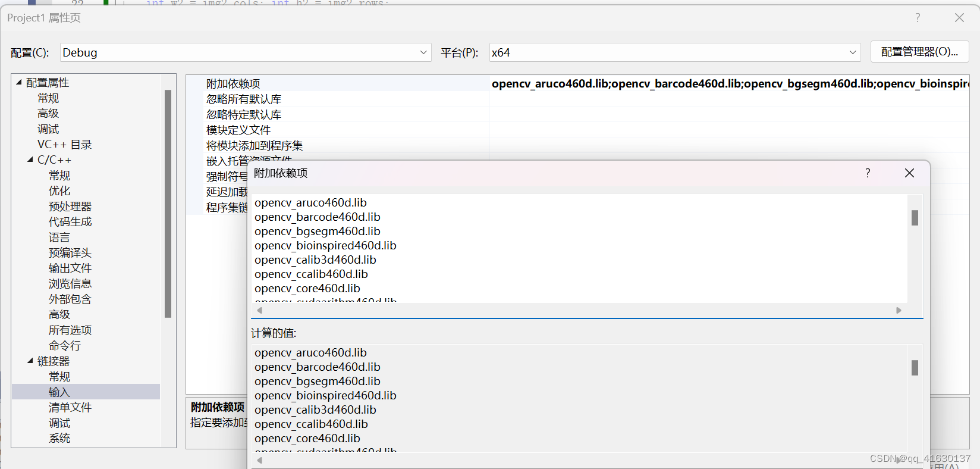Click opencv_ccalib460d.lib in edit box
The height and width of the screenshot is (469, 980).
point(311,274)
